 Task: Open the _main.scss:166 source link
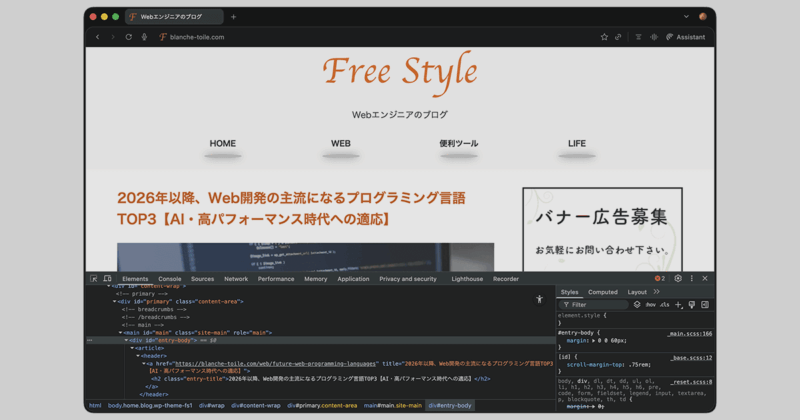pos(690,334)
